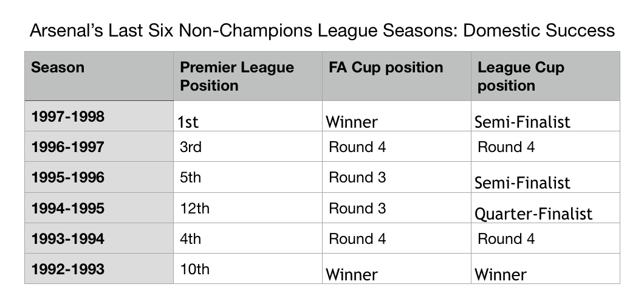The image size is (644, 298).
Task: Select the 1994-1995 season cell
Action: tap(99, 207)
